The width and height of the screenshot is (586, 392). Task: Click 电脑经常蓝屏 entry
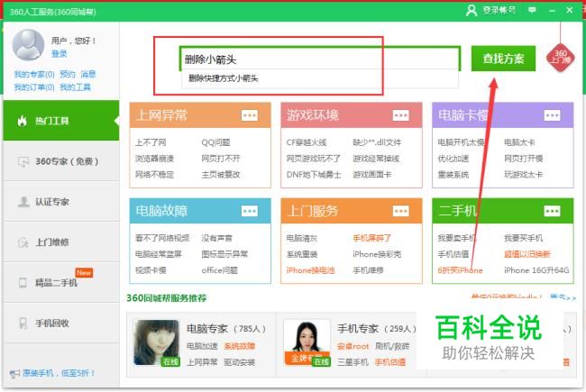159,254
